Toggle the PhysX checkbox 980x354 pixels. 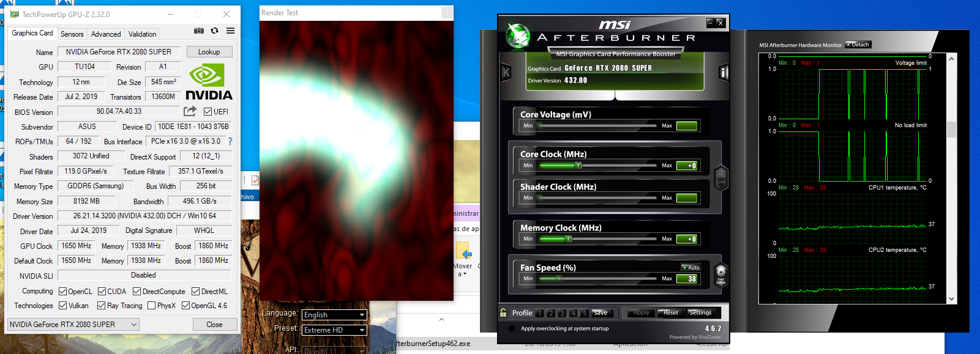(x=151, y=305)
